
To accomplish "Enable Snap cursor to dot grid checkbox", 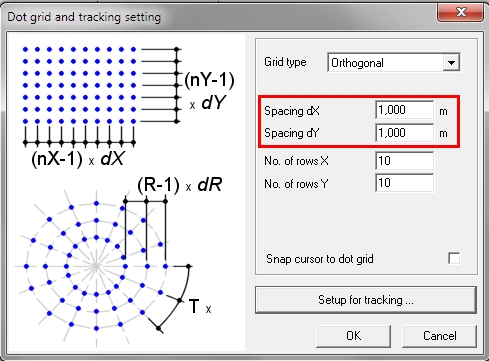I will point(454,258).
